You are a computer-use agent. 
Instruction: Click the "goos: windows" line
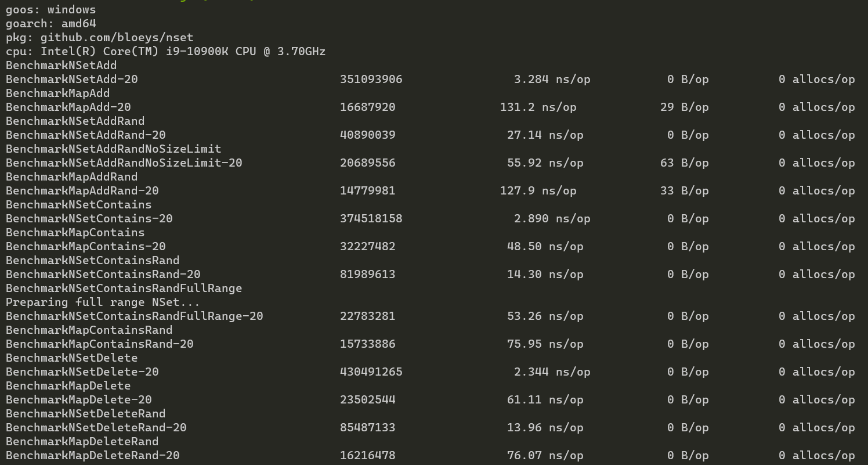point(50,10)
